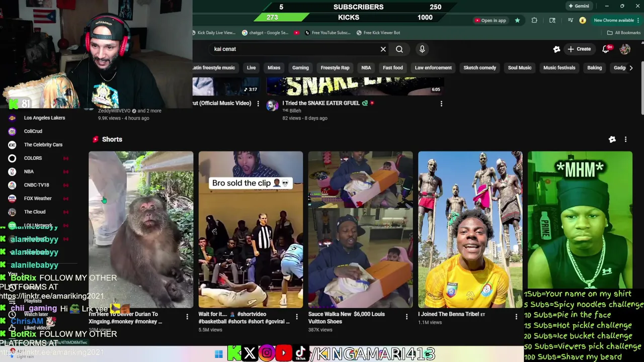Open options for the basketball 'Wait for it' short

click(297, 317)
